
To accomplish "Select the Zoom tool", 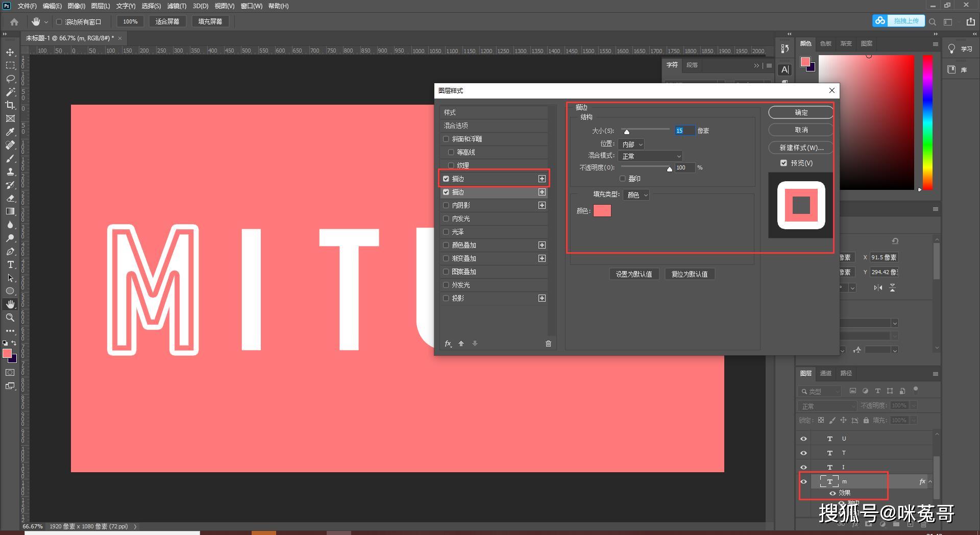I will coord(10,318).
